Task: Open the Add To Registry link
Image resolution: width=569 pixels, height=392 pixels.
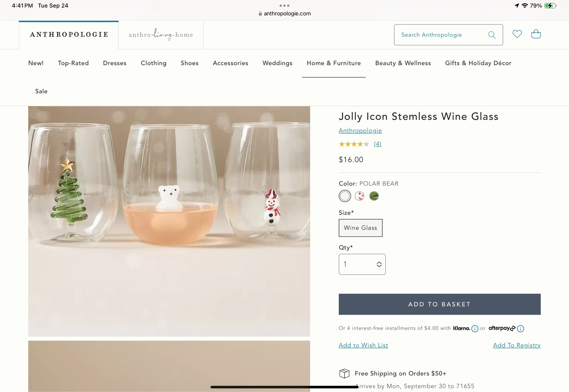Action: (x=516, y=345)
